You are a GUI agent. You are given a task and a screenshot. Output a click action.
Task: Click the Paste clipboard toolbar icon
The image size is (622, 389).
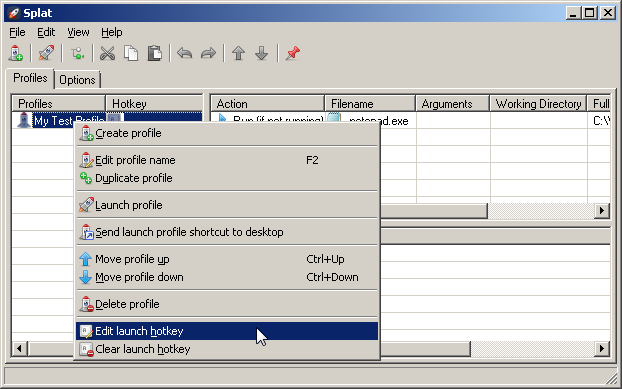155,53
